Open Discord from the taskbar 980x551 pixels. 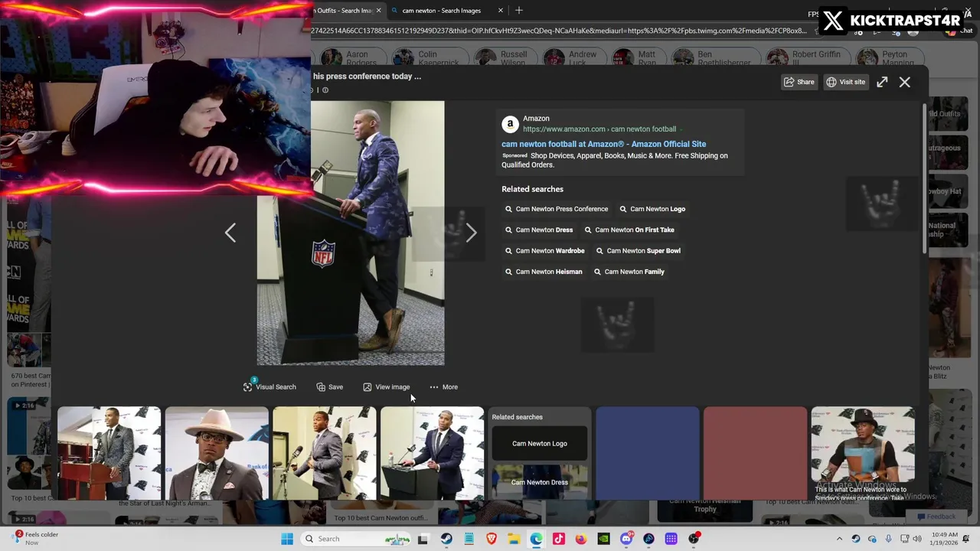[626, 539]
